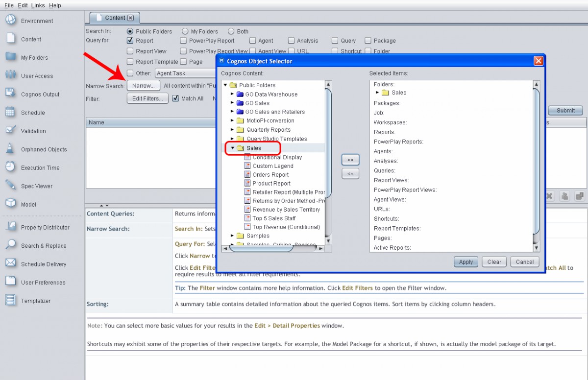Image resolution: width=588 pixels, height=380 pixels.
Task: Expand the Samples folder node
Action: [232, 236]
